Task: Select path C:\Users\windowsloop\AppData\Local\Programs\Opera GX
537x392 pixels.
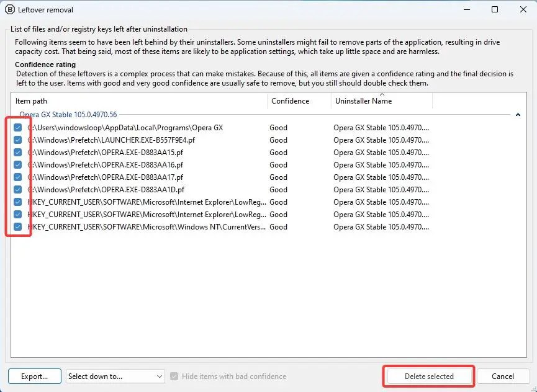Action: tap(125, 128)
